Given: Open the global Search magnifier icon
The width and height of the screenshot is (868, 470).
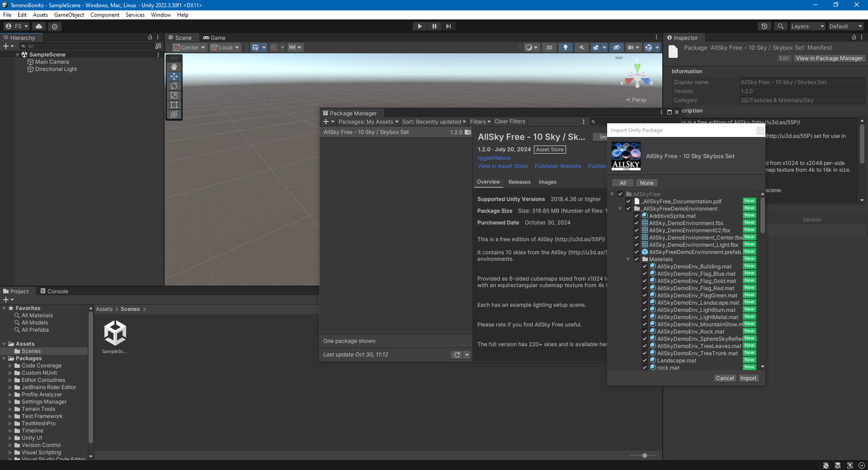Looking at the screenshot, I should [780, 26].
